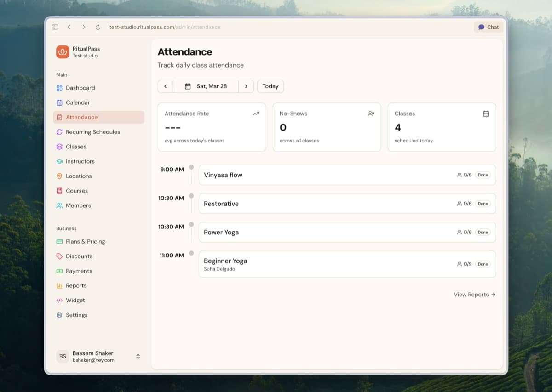Viewport: 552px width, 392px height.
Task: Click the Sofia Delgado instructor name
Action: 219,269
